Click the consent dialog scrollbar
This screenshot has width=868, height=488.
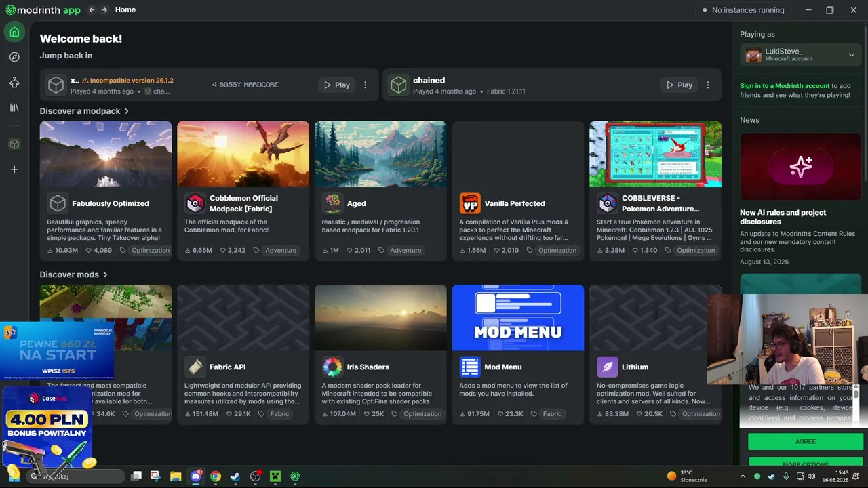point(856,404)
